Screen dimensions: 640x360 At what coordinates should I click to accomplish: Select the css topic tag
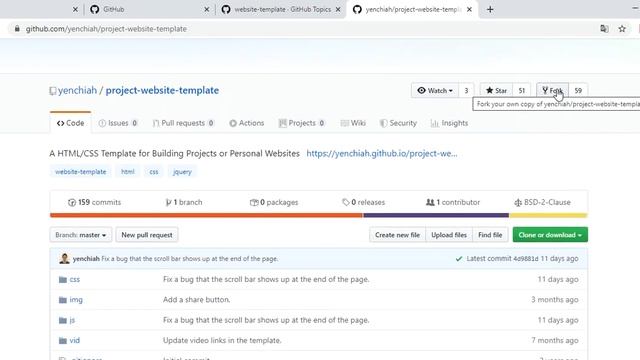[154, 171]
